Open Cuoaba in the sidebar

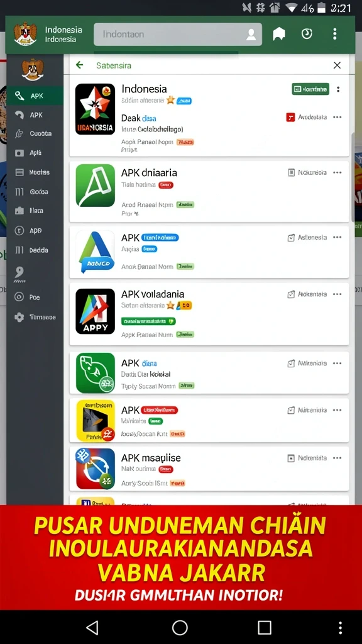click(35, 133)
